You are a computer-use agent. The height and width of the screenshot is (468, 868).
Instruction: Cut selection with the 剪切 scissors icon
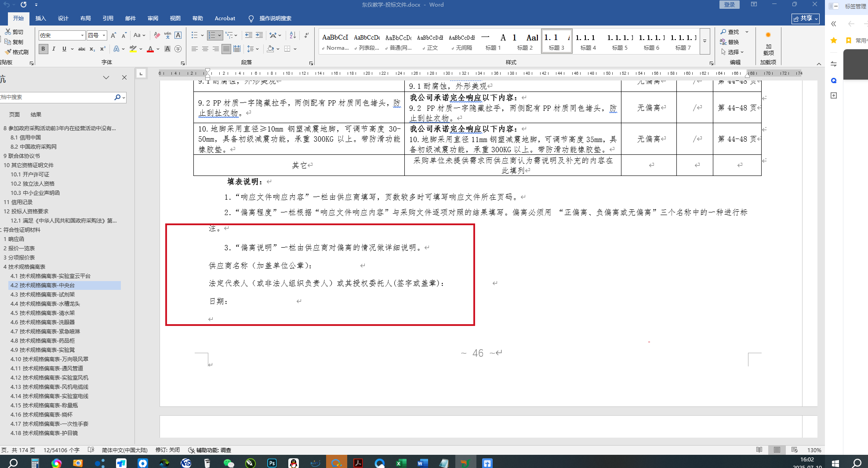pyautogui.click(x=14, y=32)
